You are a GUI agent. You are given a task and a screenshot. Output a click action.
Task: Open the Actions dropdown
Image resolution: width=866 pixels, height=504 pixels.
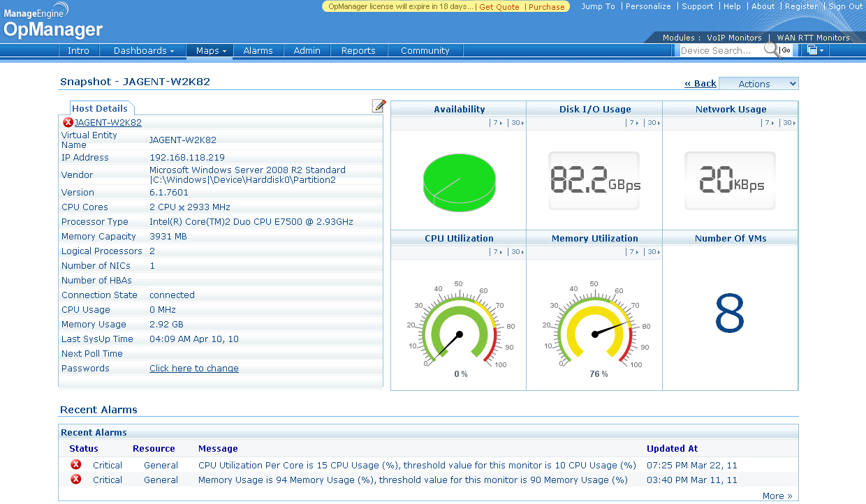pyautogui.click(x=758, y=84)
